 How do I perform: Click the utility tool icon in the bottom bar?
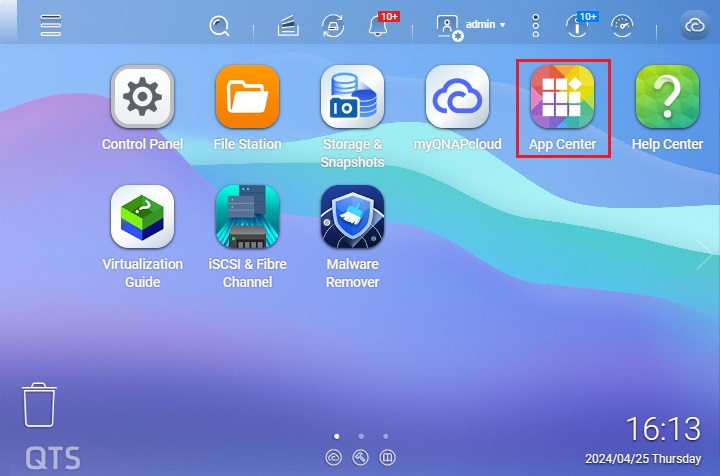click(360, 458)
